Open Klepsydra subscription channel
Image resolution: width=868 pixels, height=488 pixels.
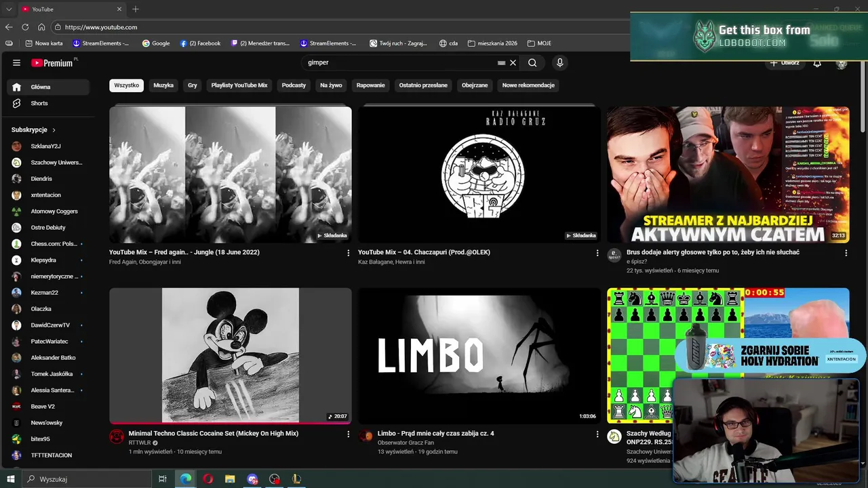48,260
